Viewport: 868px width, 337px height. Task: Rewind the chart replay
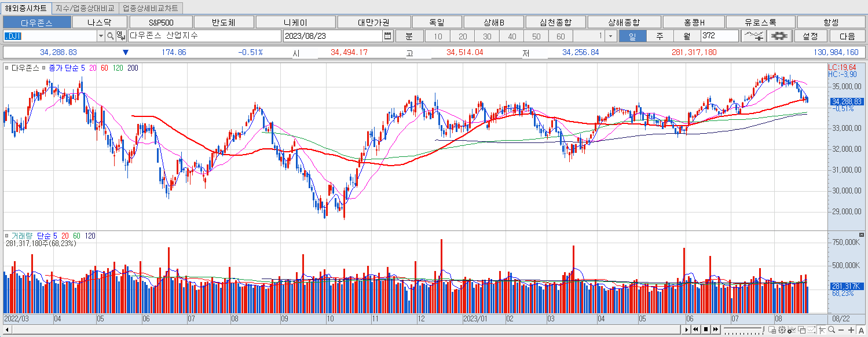point(696,329)
